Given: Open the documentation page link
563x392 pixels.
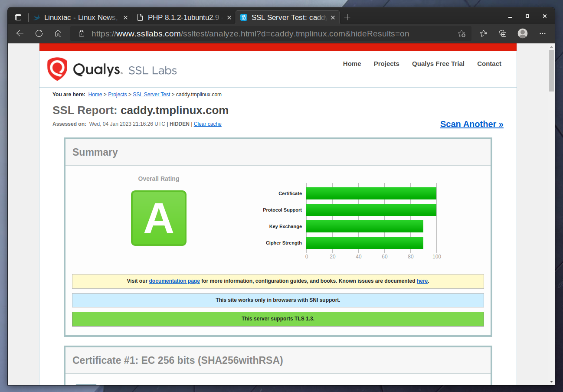Looking at the screenshot, I should click(174, 281).
